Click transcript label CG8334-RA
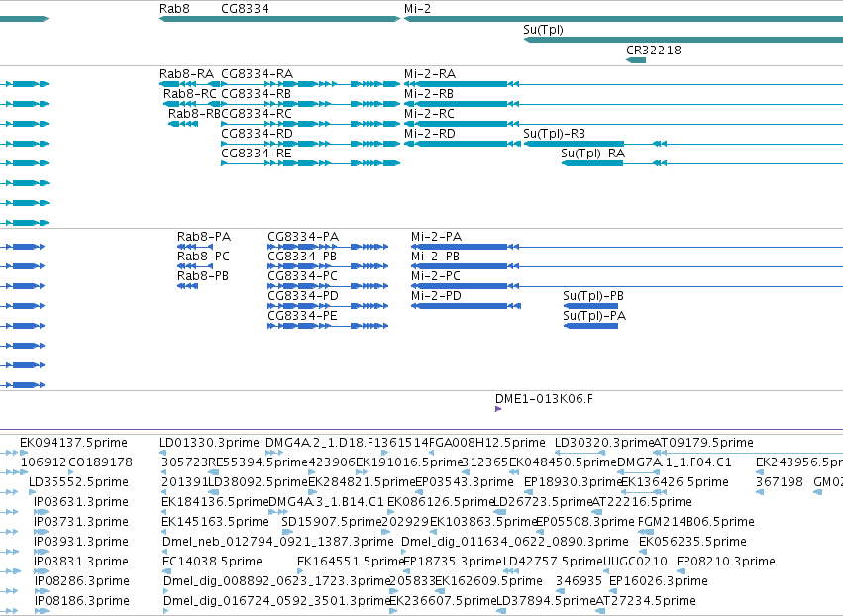Screen dimensions: 843x616 click(257, 73)
